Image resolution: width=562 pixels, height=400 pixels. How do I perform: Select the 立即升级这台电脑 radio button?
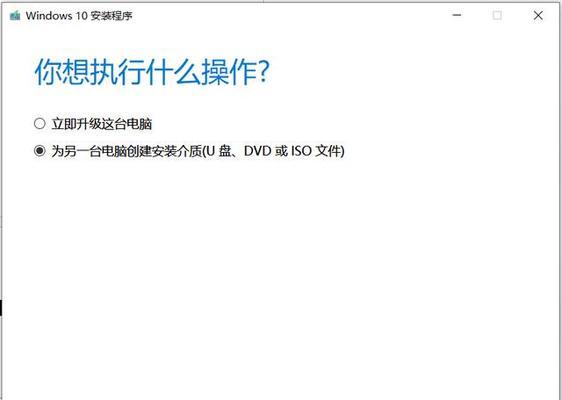coord(39,124)
